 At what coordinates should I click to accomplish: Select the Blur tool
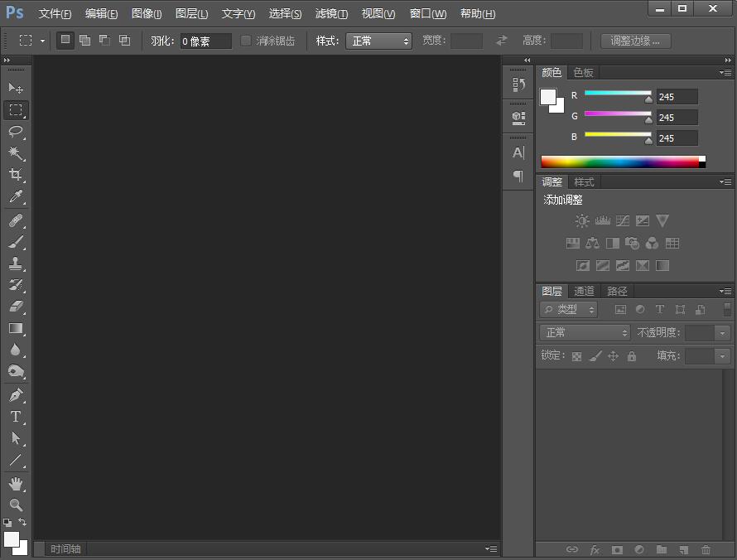pos(16,350)
